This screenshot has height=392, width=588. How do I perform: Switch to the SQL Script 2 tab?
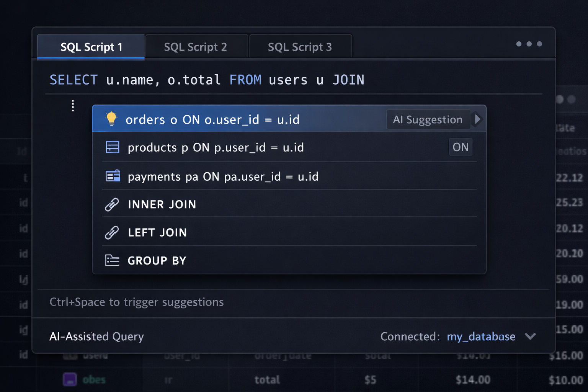[196, 46]
